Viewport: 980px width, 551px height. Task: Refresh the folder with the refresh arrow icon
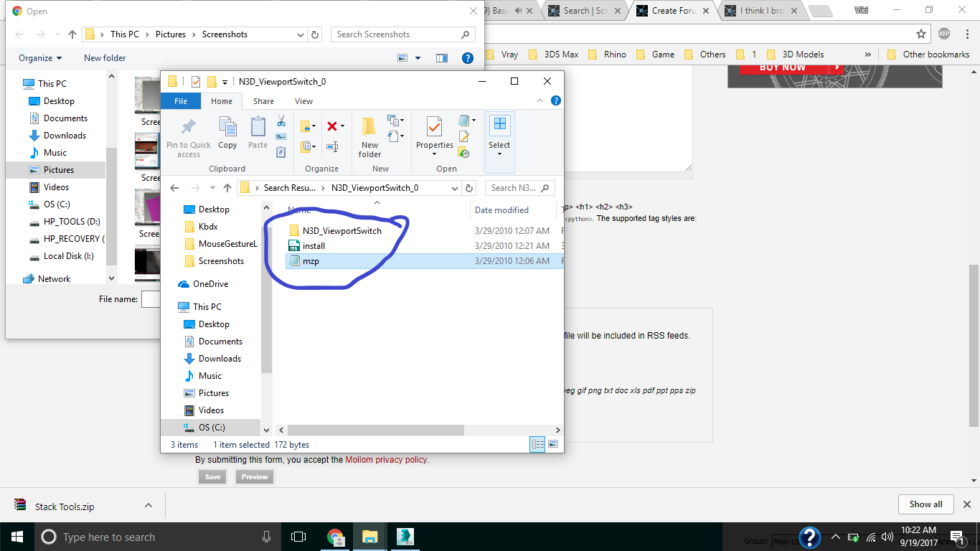point(468,187)
